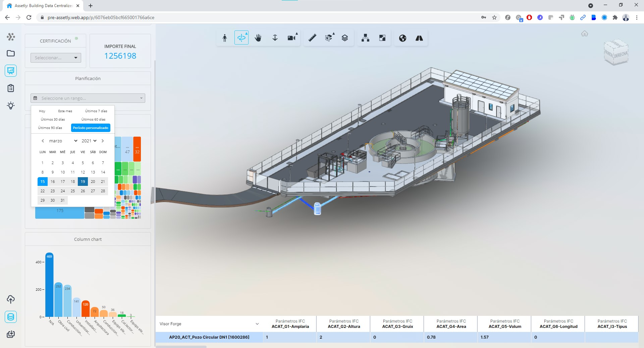
Task: Open the model browser hierarchy icon
Action: (x=365, y=38)
